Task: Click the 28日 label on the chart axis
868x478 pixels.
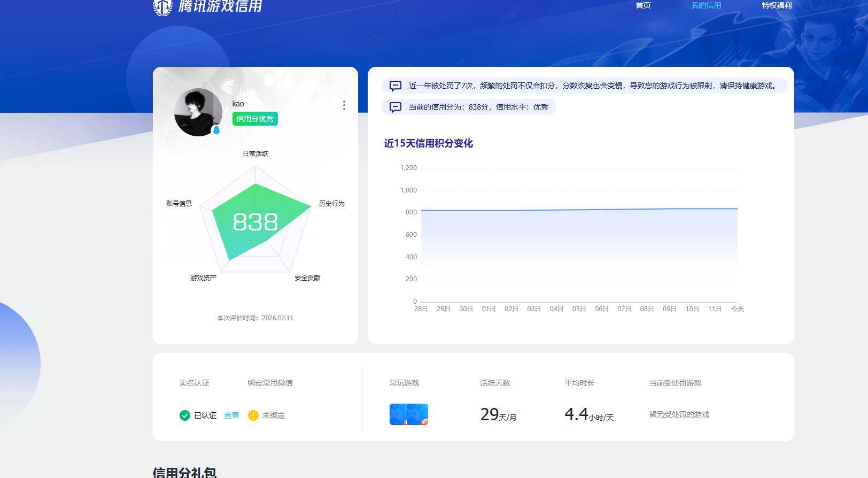Action: tap(421, 309)
